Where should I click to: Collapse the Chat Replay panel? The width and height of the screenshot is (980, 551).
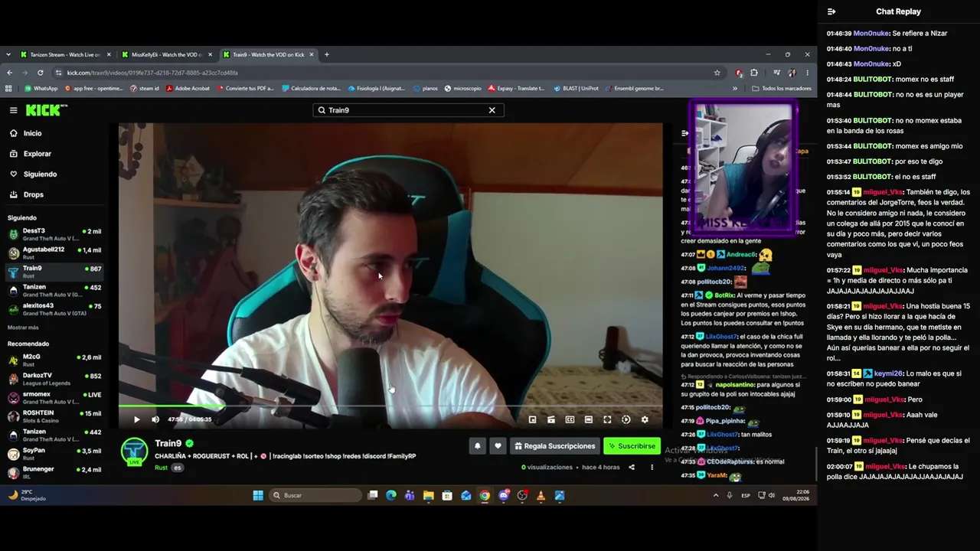pos(831,11)
